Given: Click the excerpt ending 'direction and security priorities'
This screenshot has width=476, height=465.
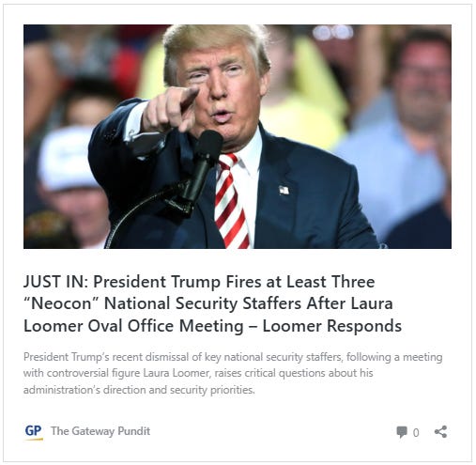Looking at the screenshot, I should [139, 390].
